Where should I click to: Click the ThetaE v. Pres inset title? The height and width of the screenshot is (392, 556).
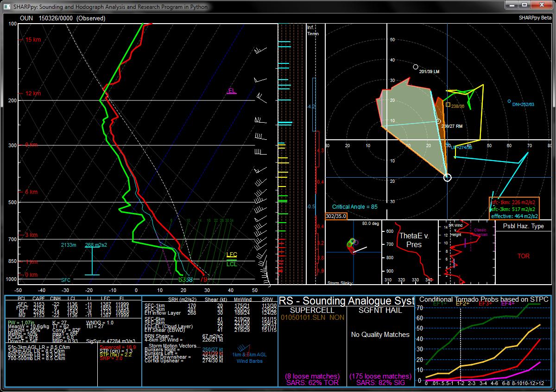(414, 240)
